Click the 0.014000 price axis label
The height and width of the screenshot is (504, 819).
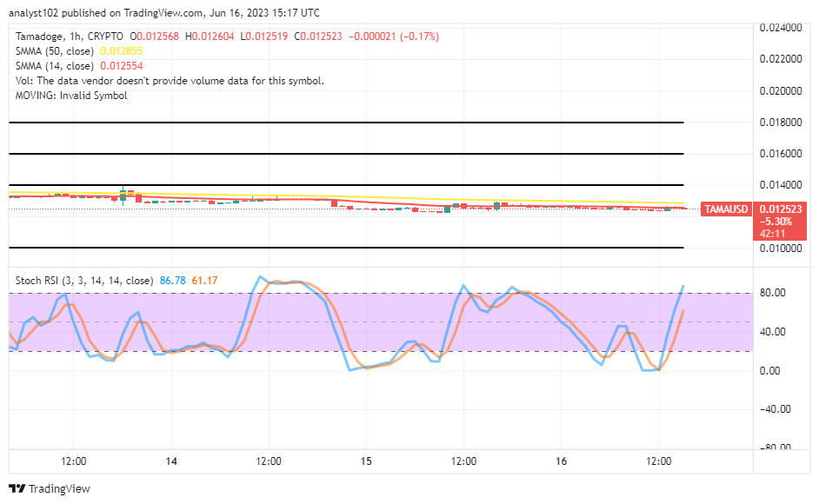[x=781, y=185]
